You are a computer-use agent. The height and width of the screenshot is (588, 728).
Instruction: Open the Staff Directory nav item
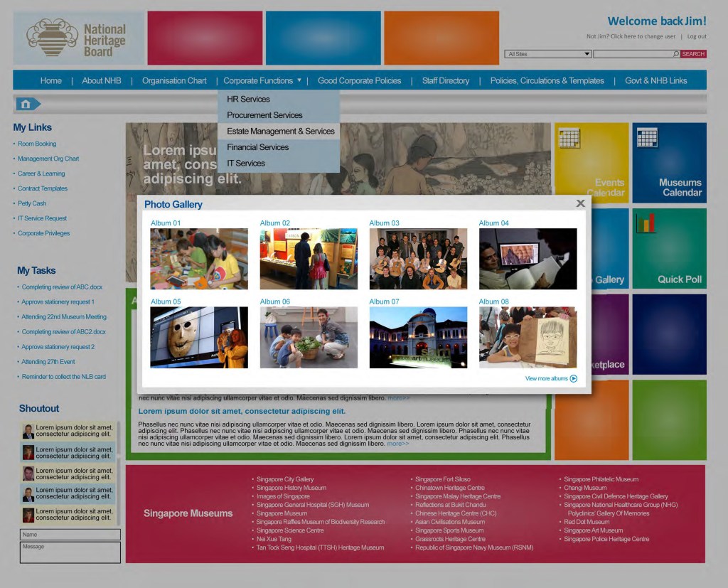(445, 81)
